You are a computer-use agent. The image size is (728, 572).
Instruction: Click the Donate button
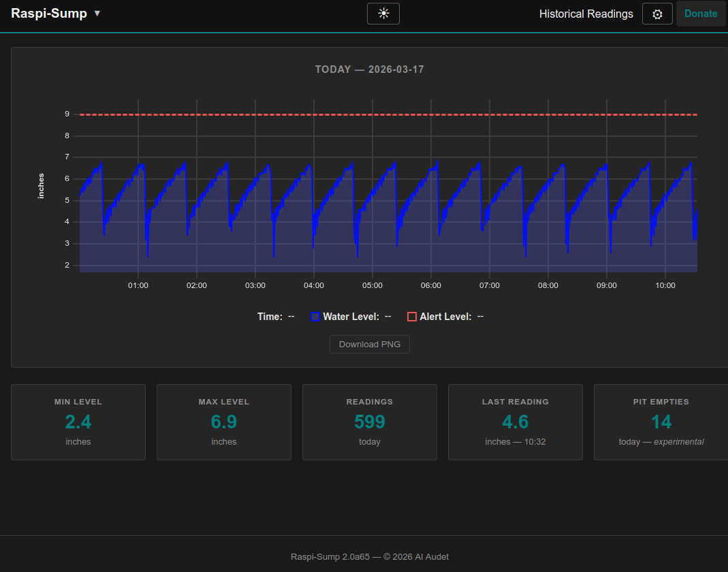pyautogui.click(x=701, y=13)
